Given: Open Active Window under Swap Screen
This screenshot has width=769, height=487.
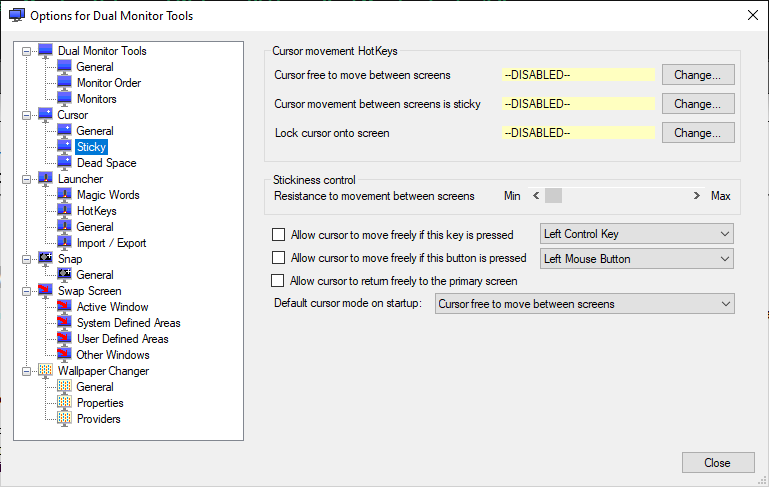Looking at the screenshot, I should [x=112, y=307].
